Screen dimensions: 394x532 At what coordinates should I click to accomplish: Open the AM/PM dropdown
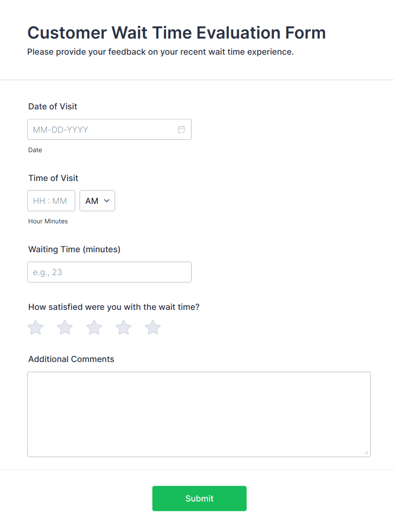[97, 201]
